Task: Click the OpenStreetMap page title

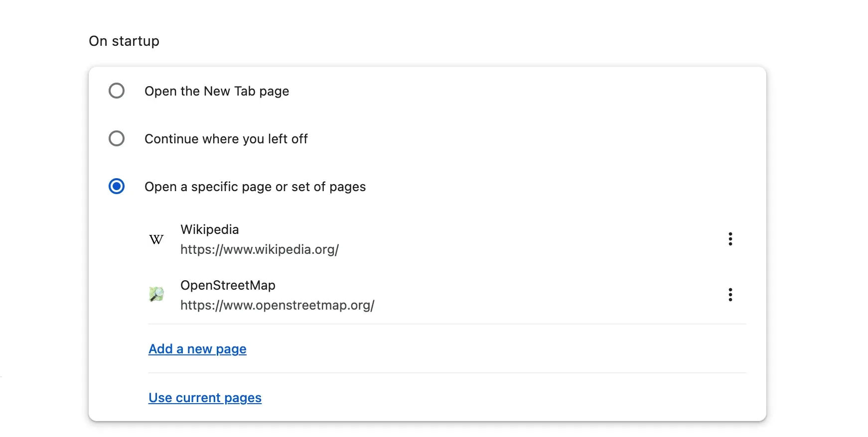Action: pyautogui.click(x=228, y=285)
